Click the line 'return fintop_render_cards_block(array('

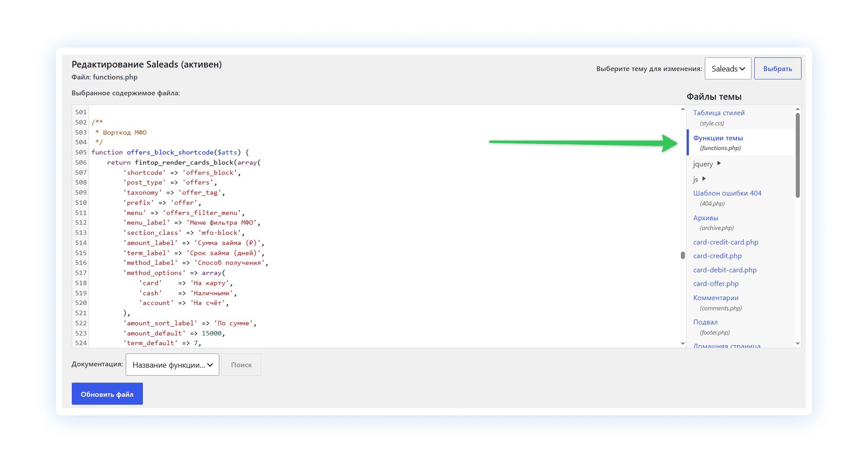184,162
